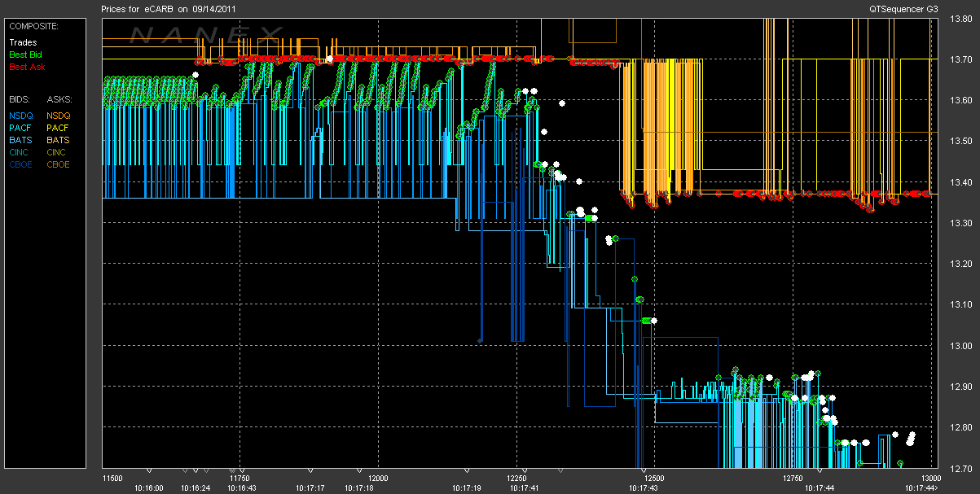Select the 'BIDS:' column heading
Screen dimensions: 980x494
click(20, 98)
